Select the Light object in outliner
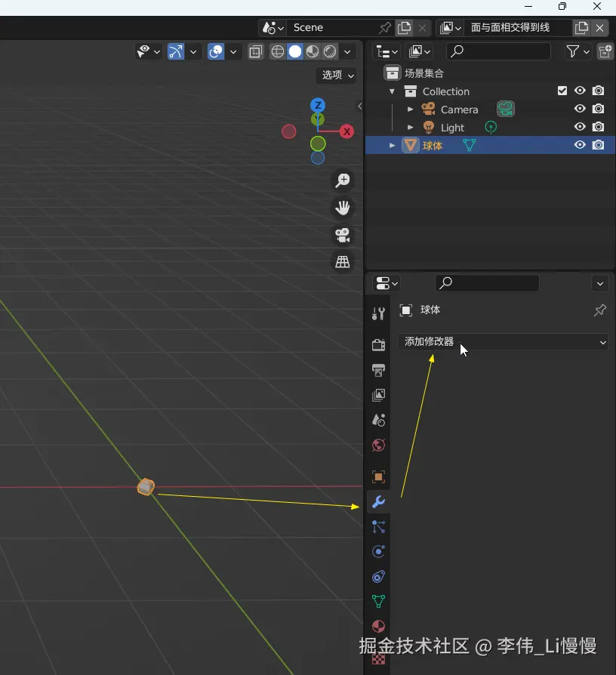This screenshot has width=616, height=675. (x=452, y=128)
